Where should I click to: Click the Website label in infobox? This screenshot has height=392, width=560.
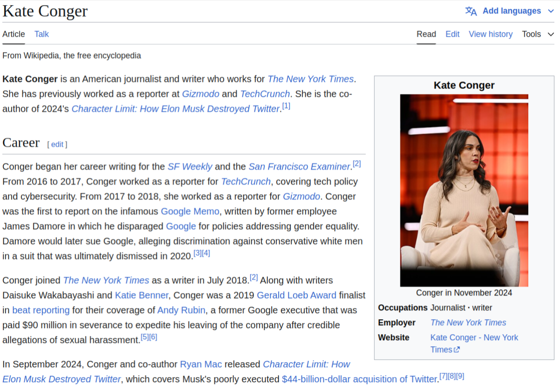pos(394,337)
